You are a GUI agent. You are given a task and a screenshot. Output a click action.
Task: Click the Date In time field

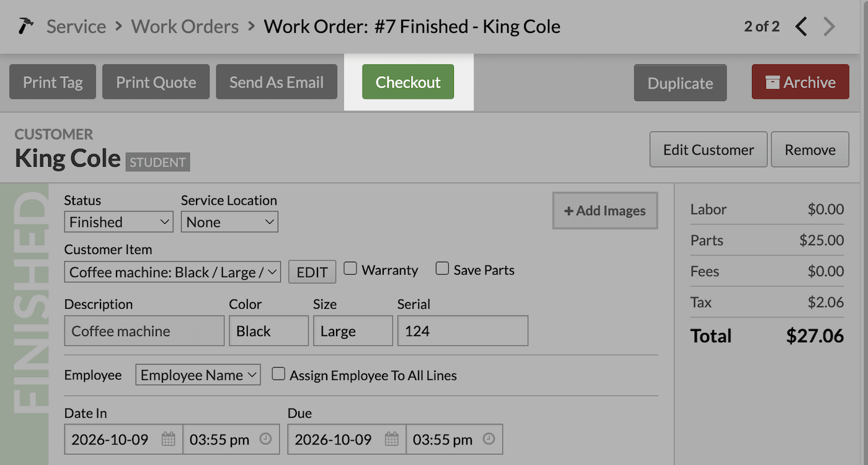[231, 439]
